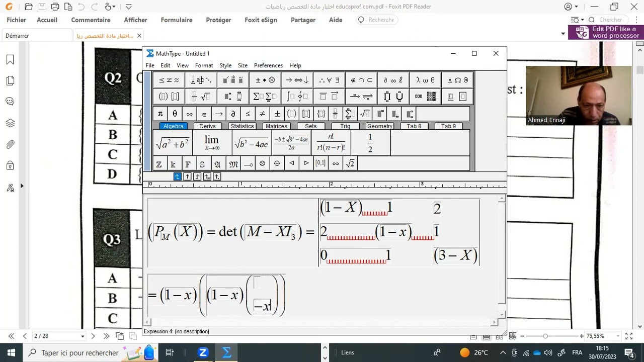Open set theory symbols palette (∉ ∩ ⊂)
The image size is (644, 362).
click(361, 80)
